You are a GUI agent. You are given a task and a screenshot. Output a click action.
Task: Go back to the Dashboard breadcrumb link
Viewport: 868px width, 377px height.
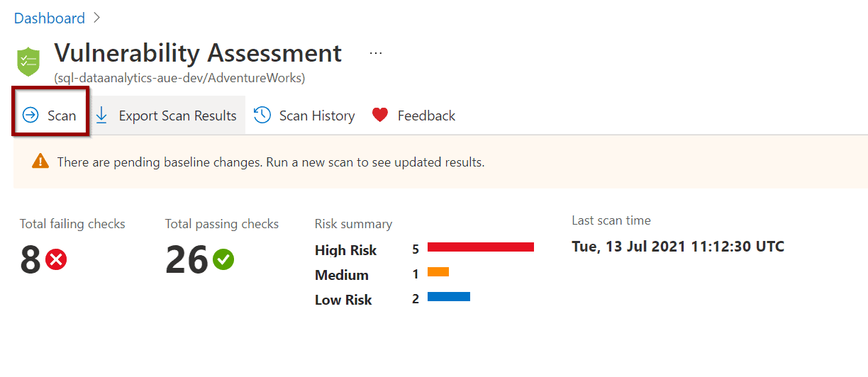tap(50, 18)
